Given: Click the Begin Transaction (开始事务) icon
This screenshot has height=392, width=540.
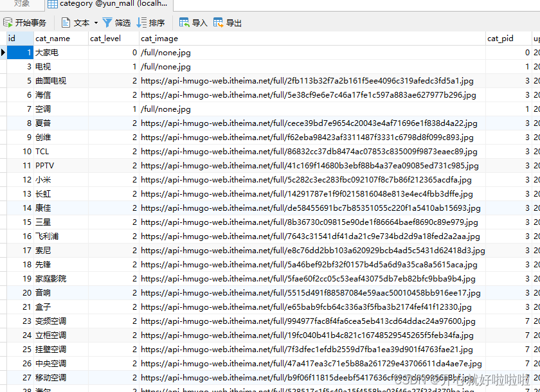Looking at the screenshot, I should point(8,22).
